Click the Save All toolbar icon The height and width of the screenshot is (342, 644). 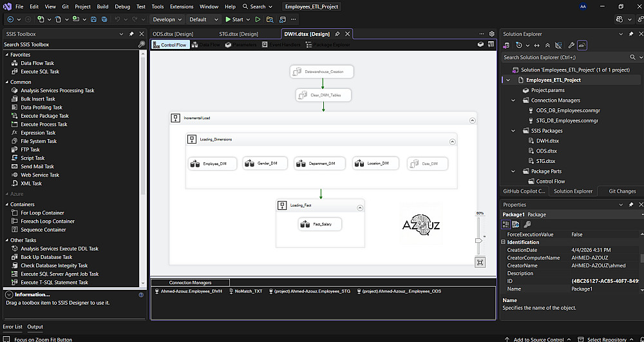coord(104,19)
